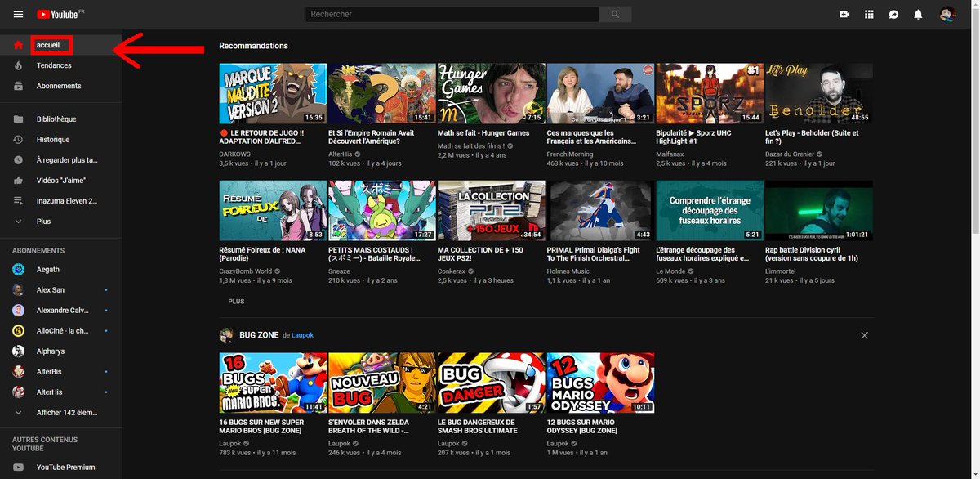The height and width of the screenshot is (479, 980).
Task: Open the Laupok channel link in BUG ZONE header
Action: tap(302, 335)
